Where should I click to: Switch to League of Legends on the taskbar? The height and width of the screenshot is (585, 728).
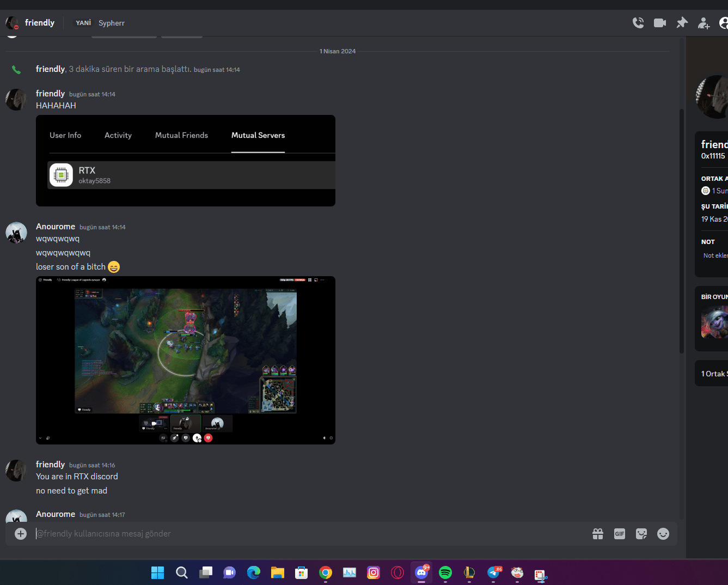pos(469,572)
